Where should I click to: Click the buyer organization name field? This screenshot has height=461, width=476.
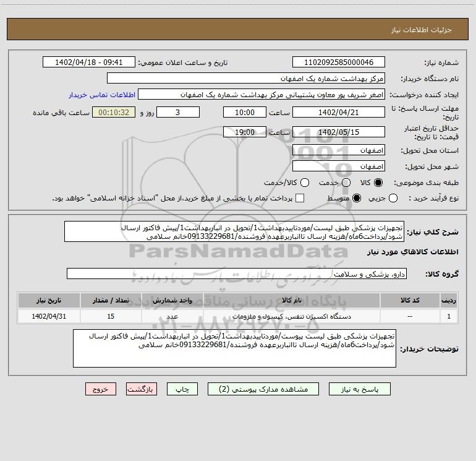pos(246,79)
